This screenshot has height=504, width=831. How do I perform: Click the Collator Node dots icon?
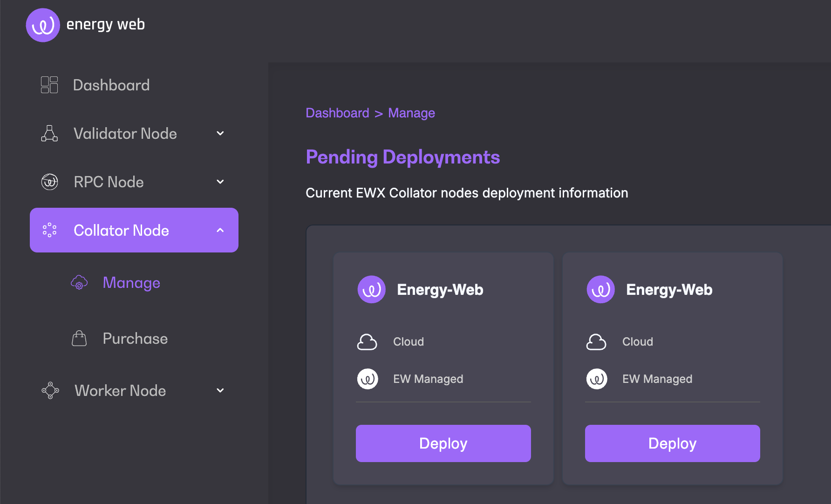(x=49, y=230)
